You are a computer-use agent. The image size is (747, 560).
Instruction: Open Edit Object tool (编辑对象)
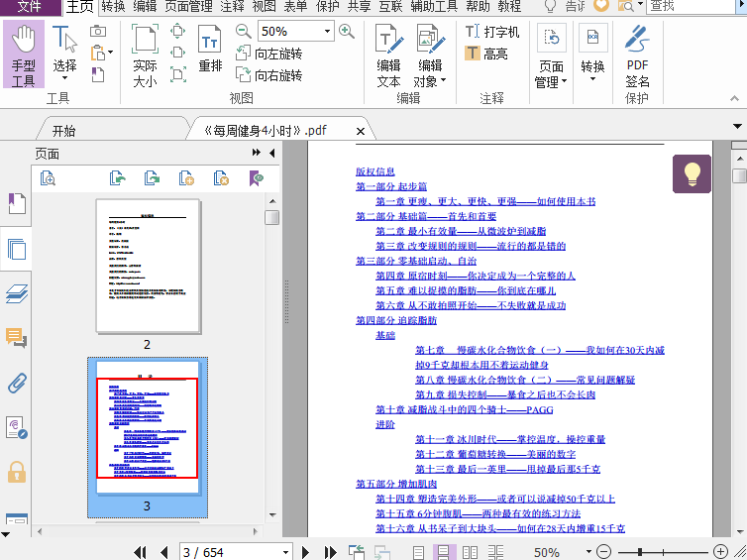(430, 56)
